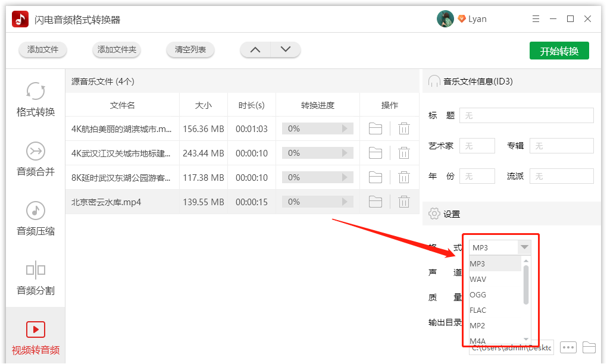This screenshot has height=364, width=607.
Task: Select file 4K武汉江汉关城市地标建...
Action: [120, 153]
